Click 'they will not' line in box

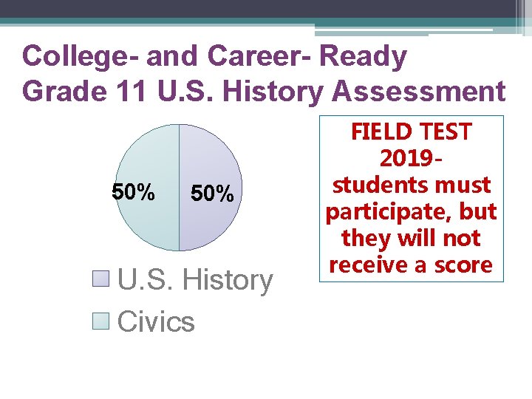(x=412, y=238)
